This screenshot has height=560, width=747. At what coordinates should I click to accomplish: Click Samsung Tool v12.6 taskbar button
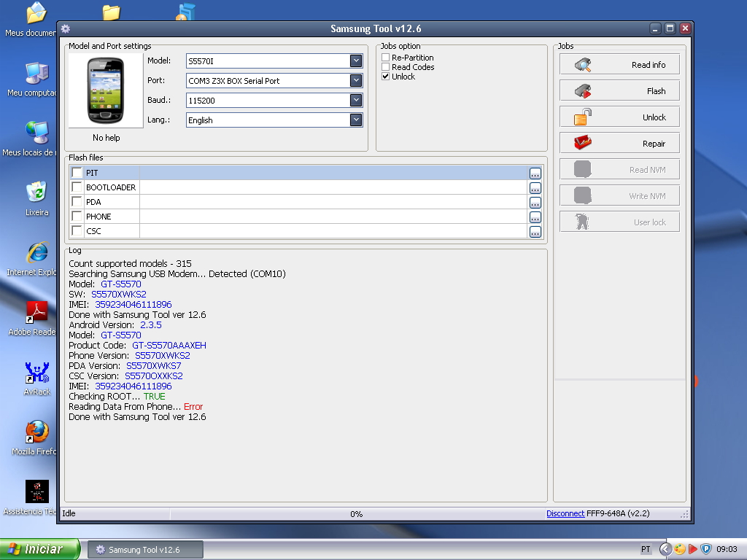click(x=145, y=550)
